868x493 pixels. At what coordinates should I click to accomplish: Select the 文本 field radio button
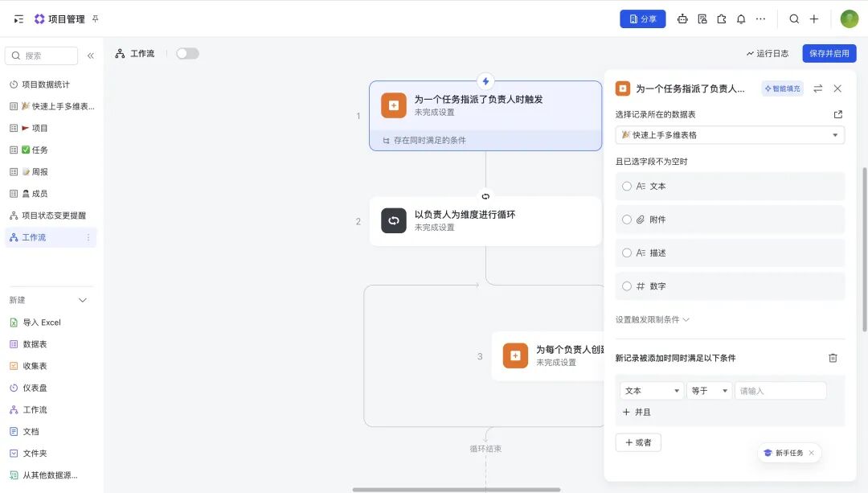click(627, 186)
